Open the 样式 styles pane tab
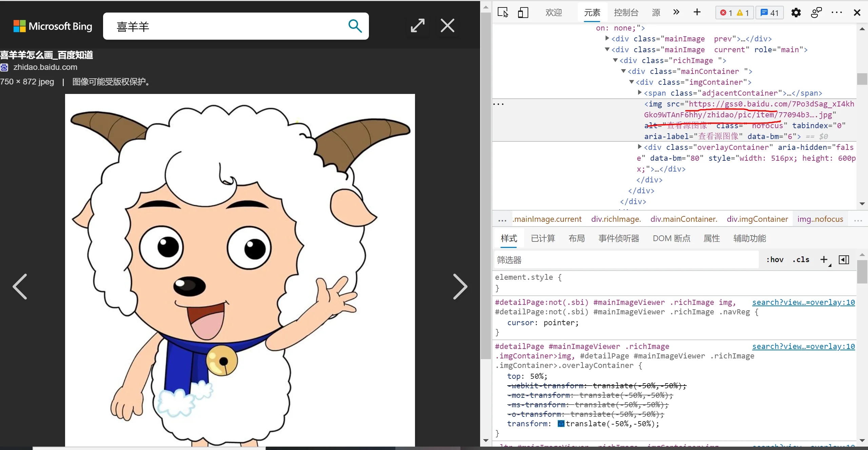Screen dimensions: 868x450 pos(509,238)
